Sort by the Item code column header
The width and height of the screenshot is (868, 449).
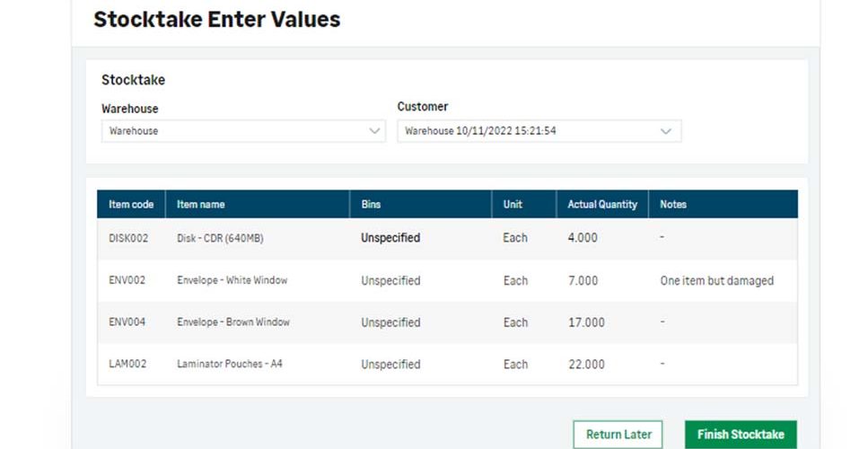pyautogui.click(x=131, y=204)
